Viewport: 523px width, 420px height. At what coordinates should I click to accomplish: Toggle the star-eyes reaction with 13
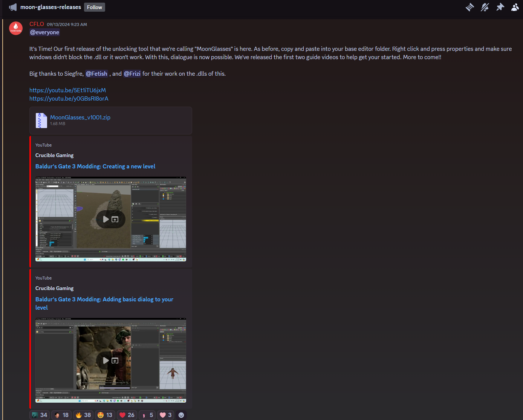click(105, 415)
